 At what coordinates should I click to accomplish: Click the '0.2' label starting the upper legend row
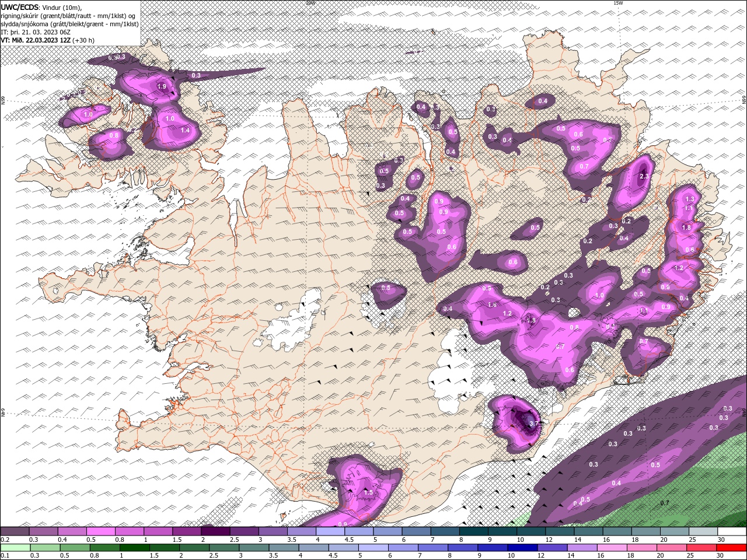point(5,540)
